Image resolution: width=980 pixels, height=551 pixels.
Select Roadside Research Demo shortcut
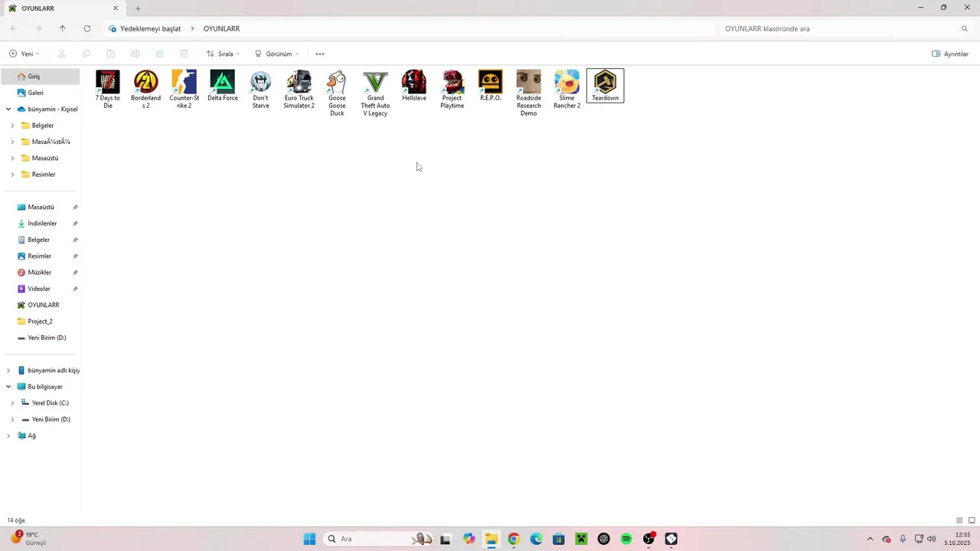click(528, 93)
